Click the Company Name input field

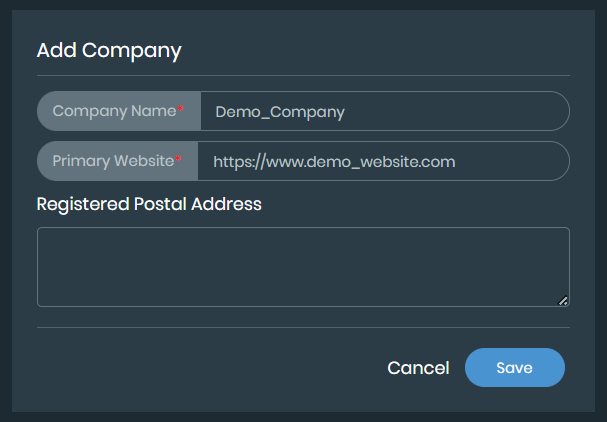click(384, 111)
